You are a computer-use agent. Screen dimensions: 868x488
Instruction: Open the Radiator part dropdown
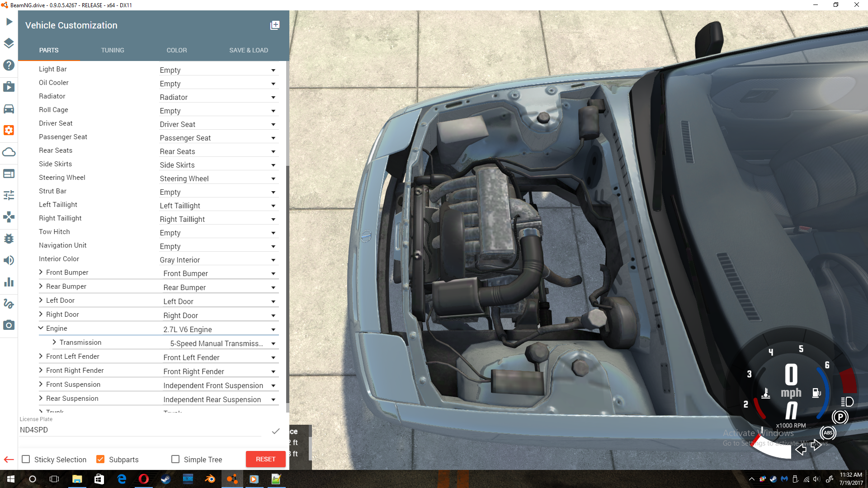(x=218, y=97)
